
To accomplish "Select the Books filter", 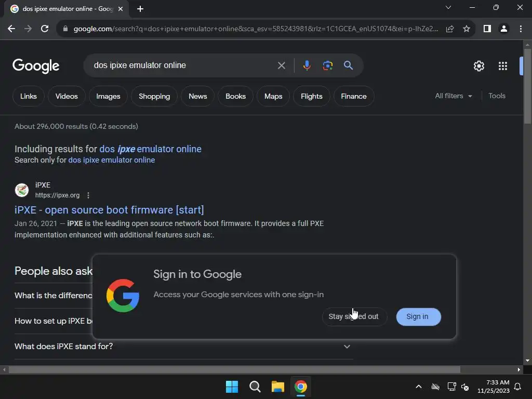I will click(235, 96).
